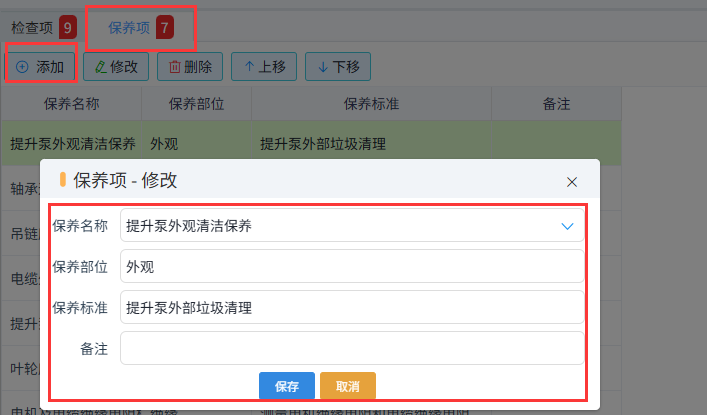Save changes with the 保存 button
Viewport: 707px width, 415px height.
coord(287,386)
